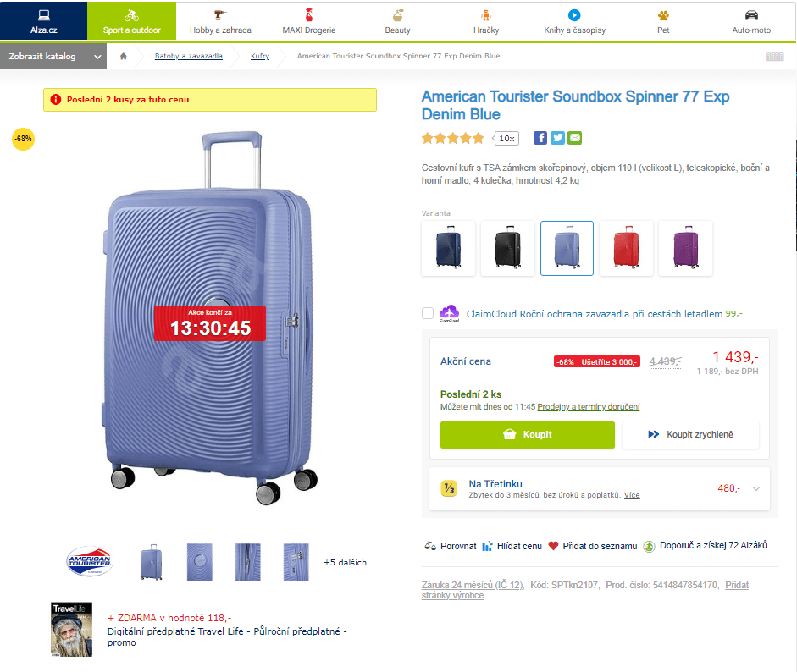This screenshot has width=797, height=672.
Task: Rate product using the star rating
Action: [x=453, y=137]
